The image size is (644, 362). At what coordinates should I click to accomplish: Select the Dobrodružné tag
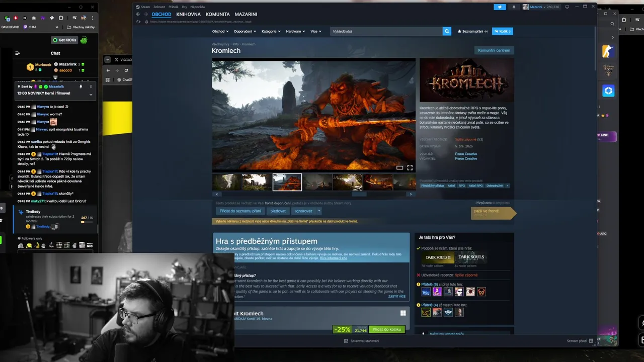[495, 186]
